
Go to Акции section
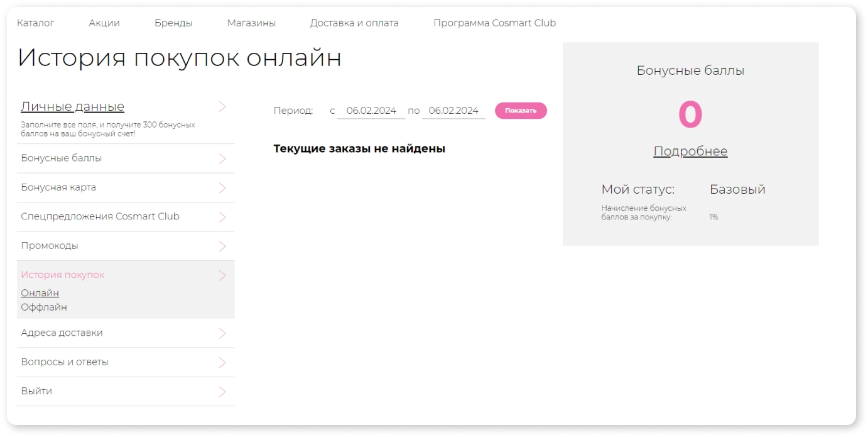coord(104,23)
